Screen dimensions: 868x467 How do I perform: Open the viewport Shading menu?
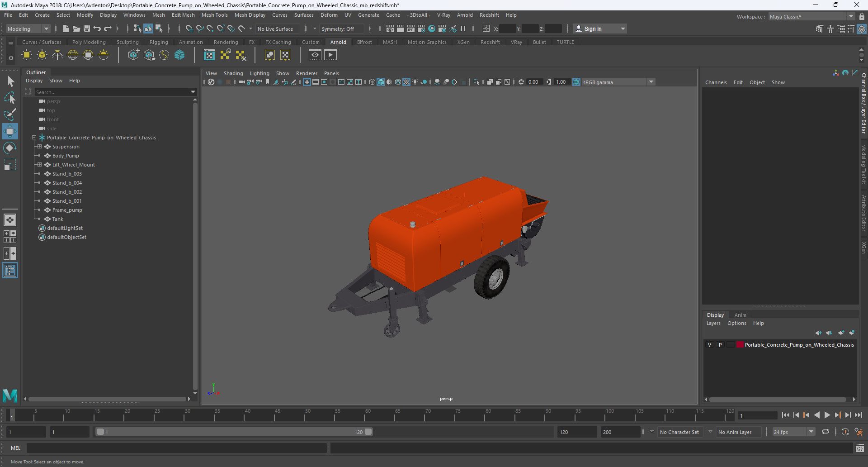[233, 73]
